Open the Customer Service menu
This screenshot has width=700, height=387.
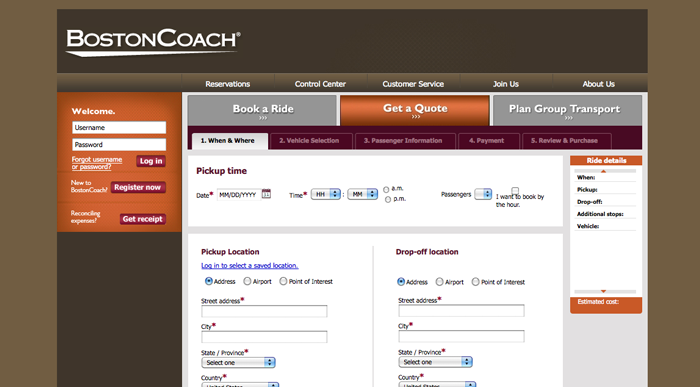pyautogui.click(x=413, y=84)
